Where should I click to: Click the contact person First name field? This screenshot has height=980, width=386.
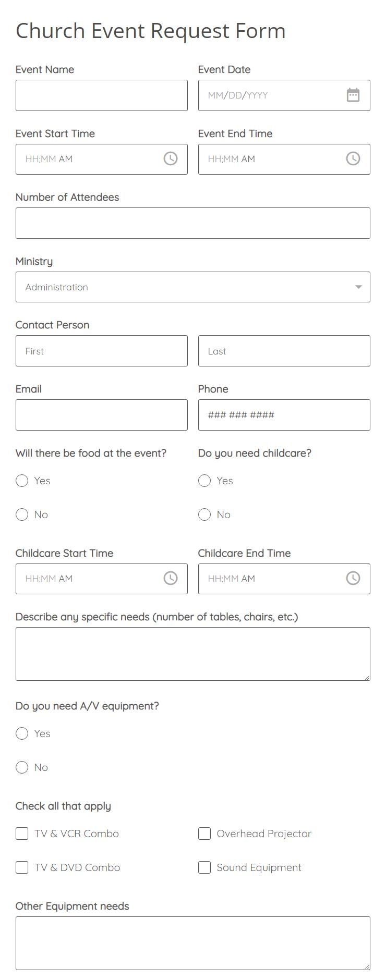(x=102, y=350)
